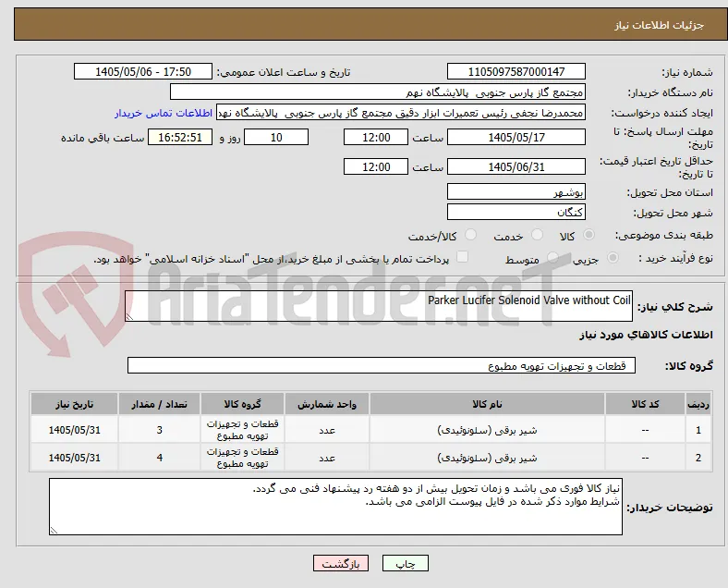
Task: Click the request creator name field
Action: 401,113
